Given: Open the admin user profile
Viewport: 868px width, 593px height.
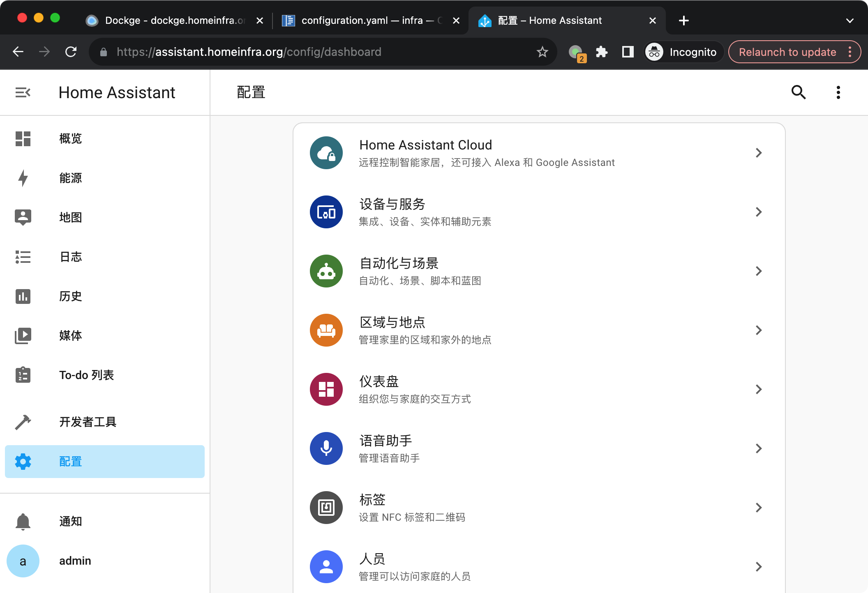Looking at the screenshot, I should pos(74,561).
